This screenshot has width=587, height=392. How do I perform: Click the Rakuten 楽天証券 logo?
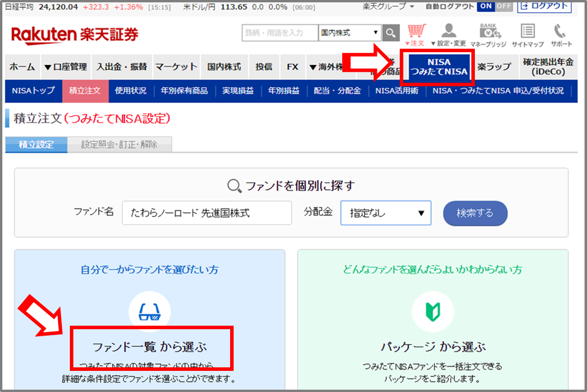point(75,35)
